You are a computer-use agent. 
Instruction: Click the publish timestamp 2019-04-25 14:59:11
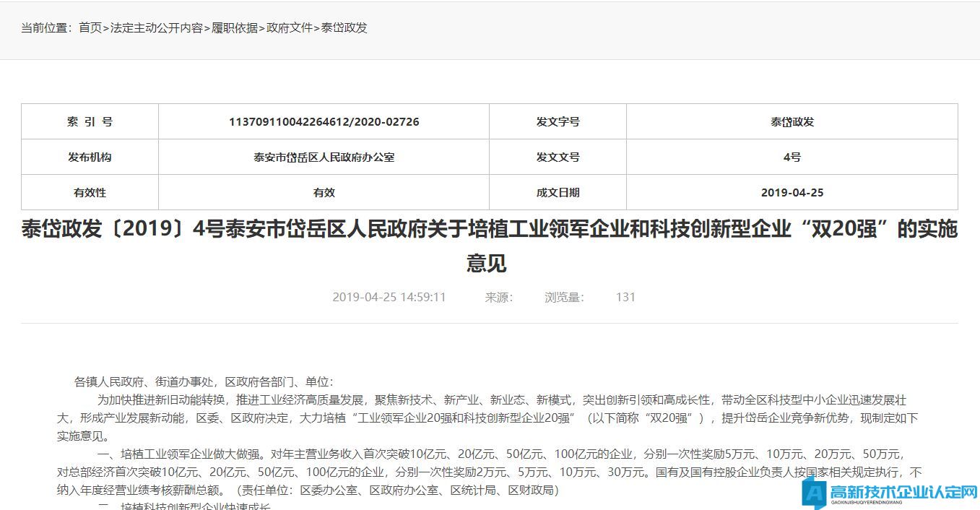pyautogui.click(x=389, y=297)
